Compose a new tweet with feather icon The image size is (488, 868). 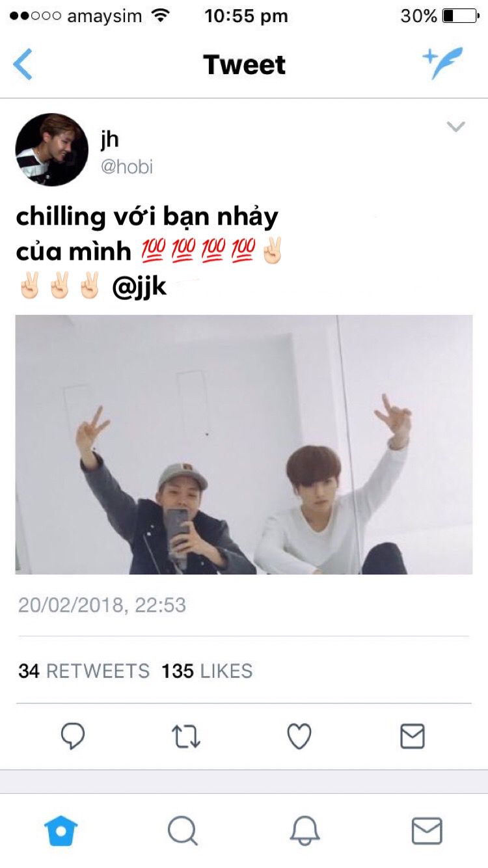pyautogui.click(x=443, y=63)
